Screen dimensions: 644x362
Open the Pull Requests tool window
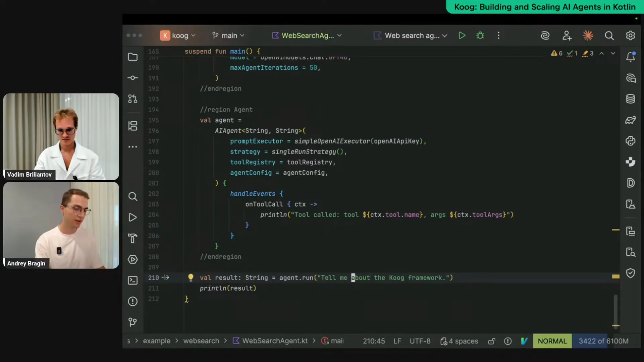[133, 99]
